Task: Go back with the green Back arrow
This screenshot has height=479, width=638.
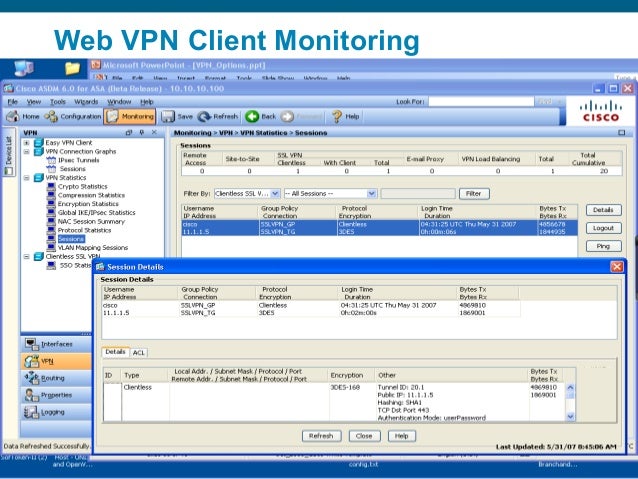Action: point(252,116)
